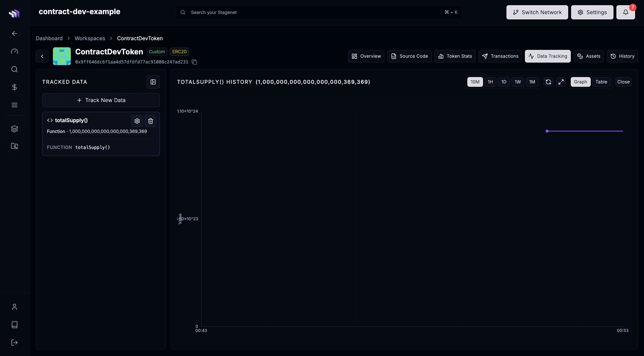Click inside the Search your Stagenet field
The image size is (644, 356).
coord(275,12)
